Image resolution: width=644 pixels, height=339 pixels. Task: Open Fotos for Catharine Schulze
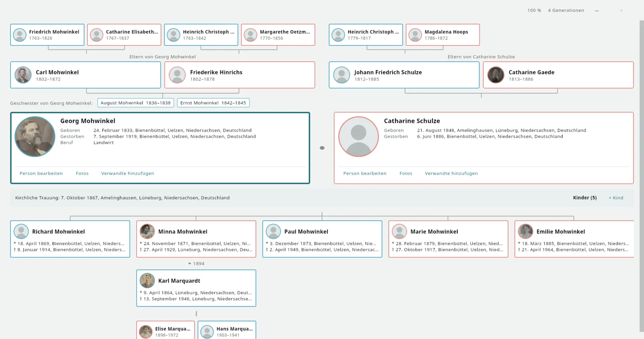point(406,174)
